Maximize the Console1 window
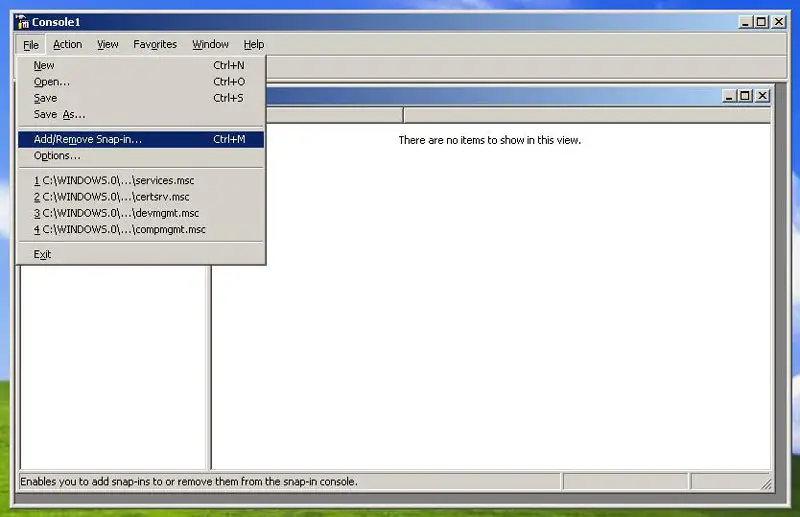Screen dimensions: 800x517 point(761,22)
